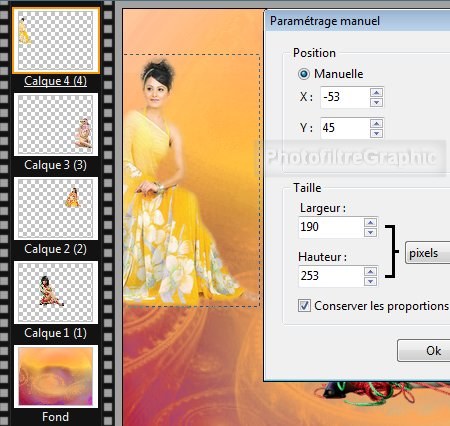The image size is (450, 426).
Task: Confirm with the Ok button
Action: 424,350
